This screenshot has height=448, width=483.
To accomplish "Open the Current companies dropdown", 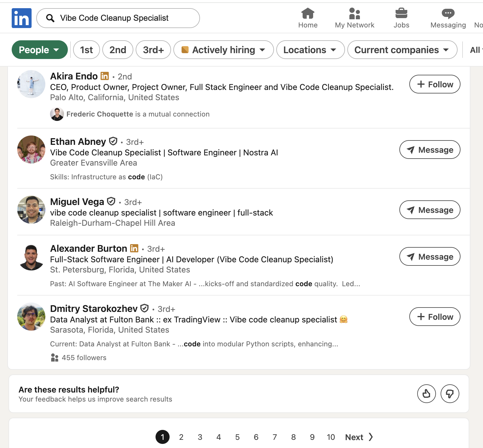I will coord(402,50).
